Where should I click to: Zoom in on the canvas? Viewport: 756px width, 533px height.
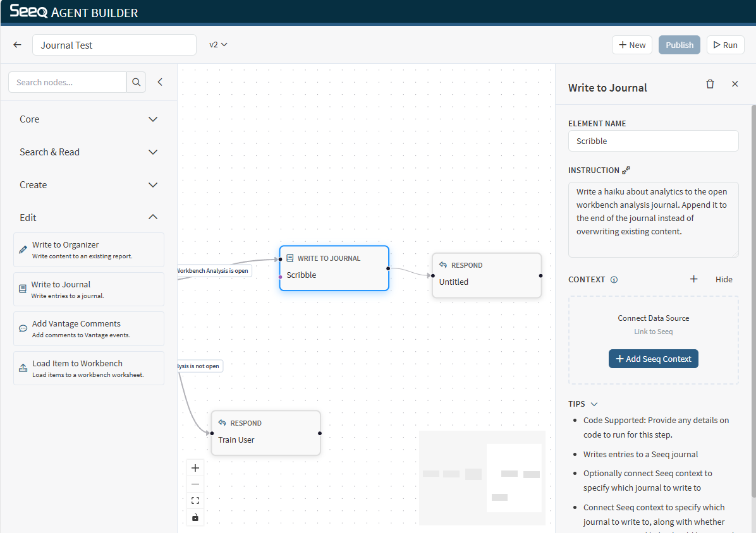[x=195, y=468]
